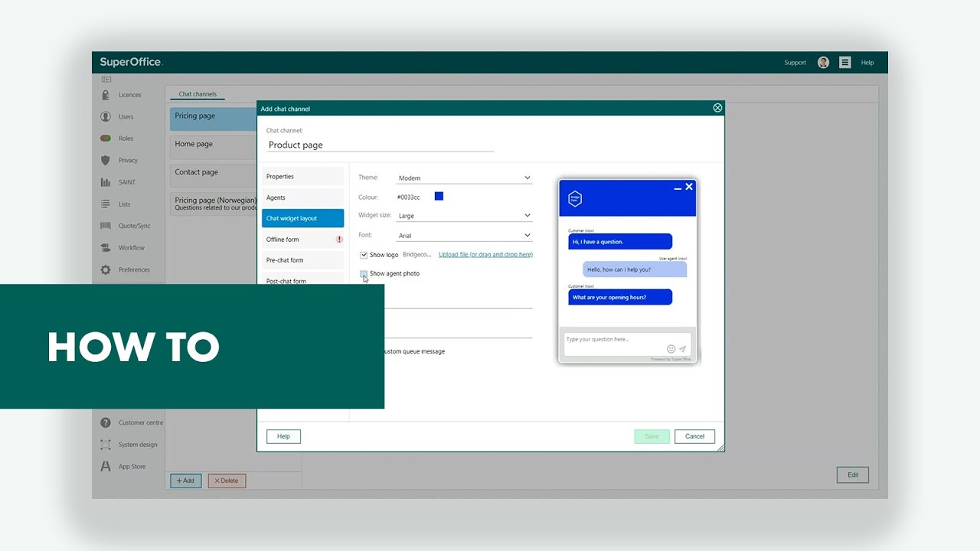Select the Post-chat form tab
980x551 pixels.
click(x=302, y=280)
